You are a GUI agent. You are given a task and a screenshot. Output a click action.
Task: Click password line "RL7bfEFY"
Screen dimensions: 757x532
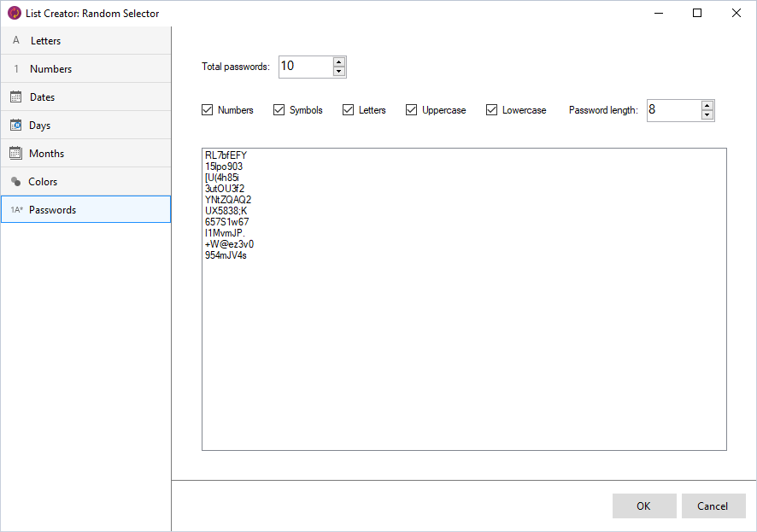226,155
